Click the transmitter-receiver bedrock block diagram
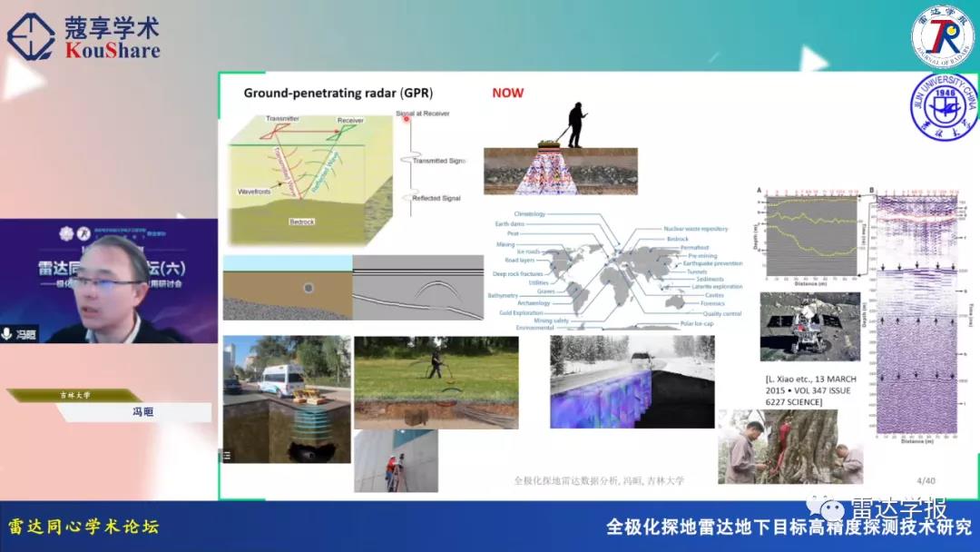The height and width of the screenshot is (552, 980). [x=309, y=177]
